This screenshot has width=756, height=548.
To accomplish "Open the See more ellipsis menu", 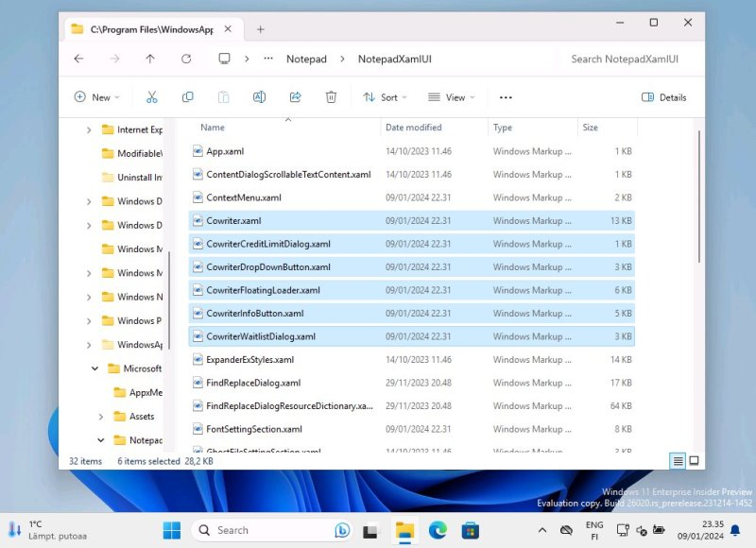I will point(506,97).
